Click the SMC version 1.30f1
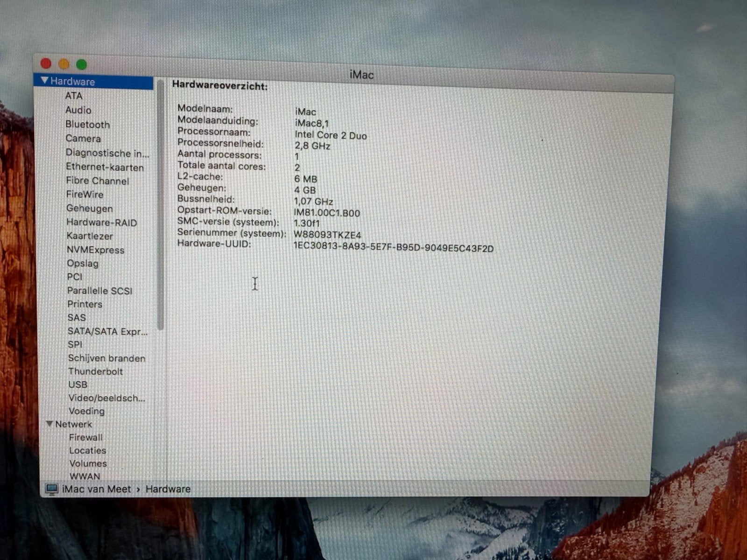This screenshot has height=560, width=747. 307,224
